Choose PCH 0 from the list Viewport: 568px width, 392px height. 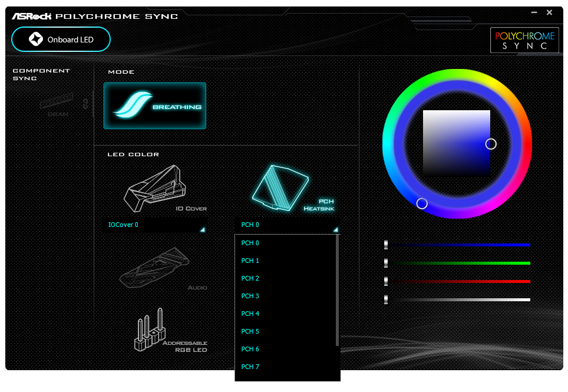(285, 243)
